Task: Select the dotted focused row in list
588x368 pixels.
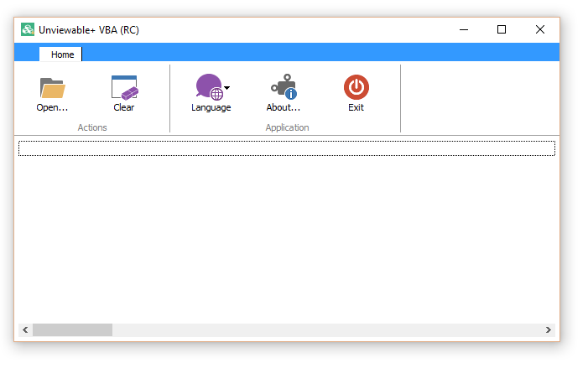Action: 286,148
